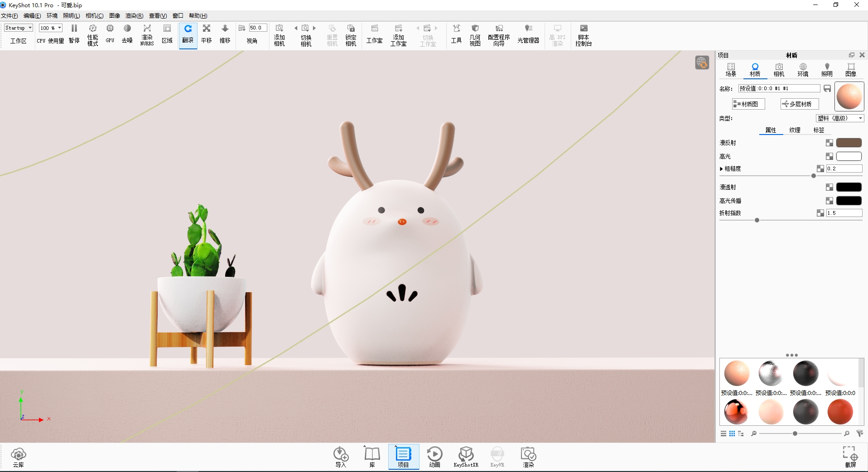Open the 光管理器 light manager
This screenshot has height=472, width=868.
(529, 34)
